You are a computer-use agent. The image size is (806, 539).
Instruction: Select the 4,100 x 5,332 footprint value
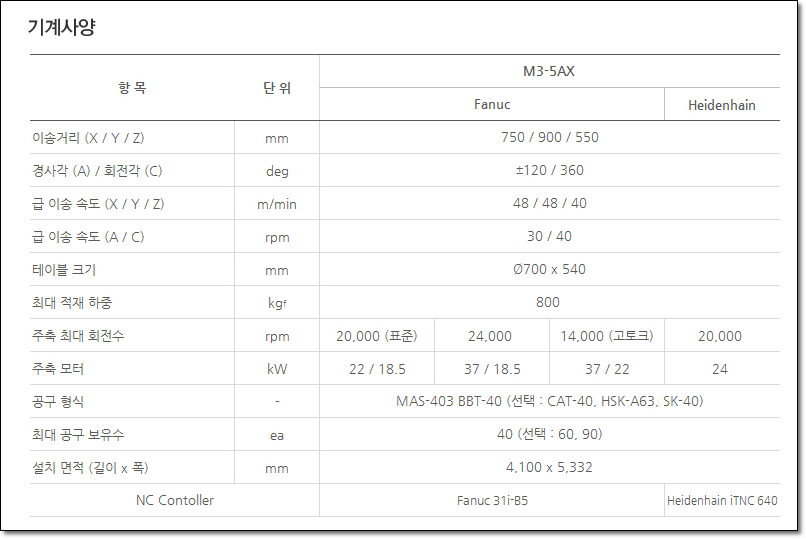tap(549, 468)
